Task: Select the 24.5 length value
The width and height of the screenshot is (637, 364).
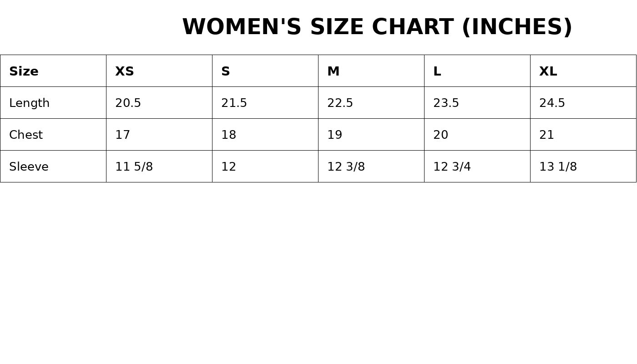Action: [552, 103]
